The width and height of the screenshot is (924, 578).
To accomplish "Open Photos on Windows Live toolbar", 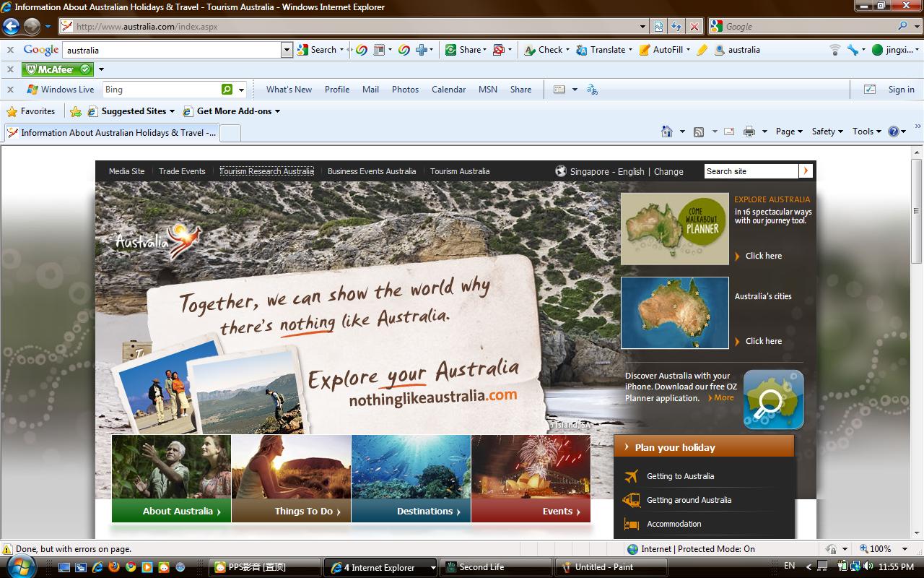I will pyautogui.click(x=405, y=90).
